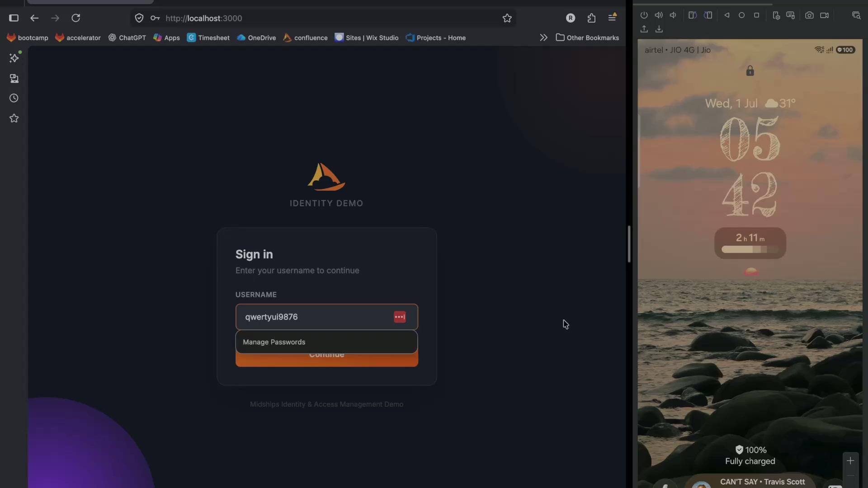The width and height of the screenshot is (868, 488).
Task: Bookmark this page with the star icon
Action: pos(507,18)
